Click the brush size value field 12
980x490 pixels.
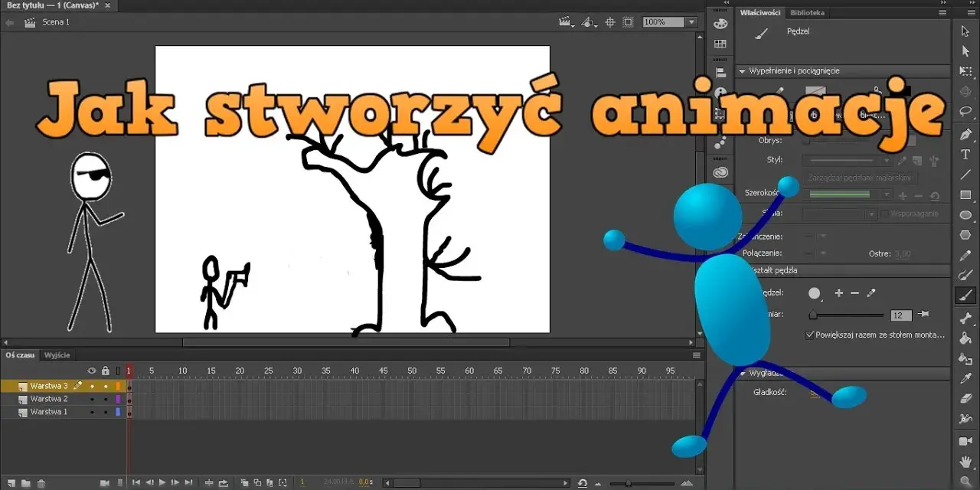tap(901, 315)
